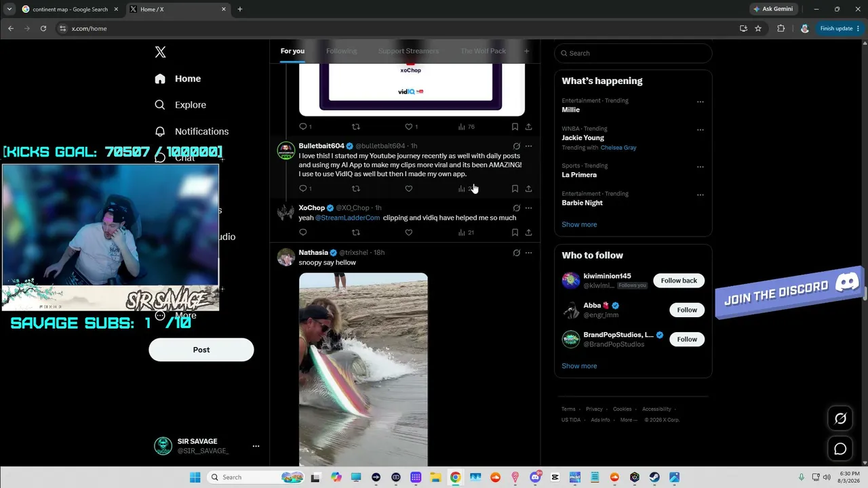Screen dimensions: 868x488
Task: Open the floating Messages button
Action: (x=840, y=449)
